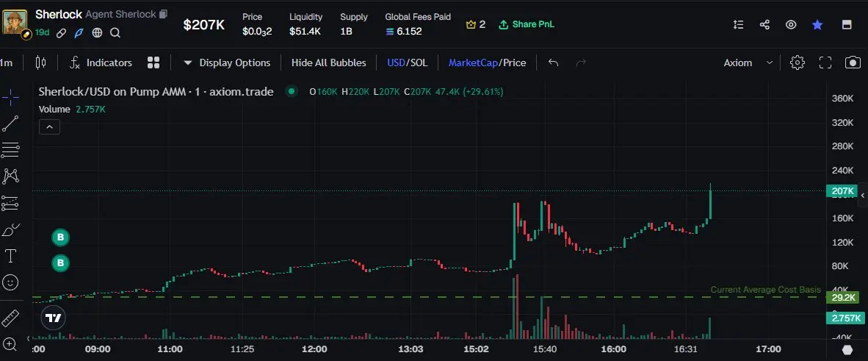Select the text annotation tool
This screenshot has width=868, height=361.
10,256
